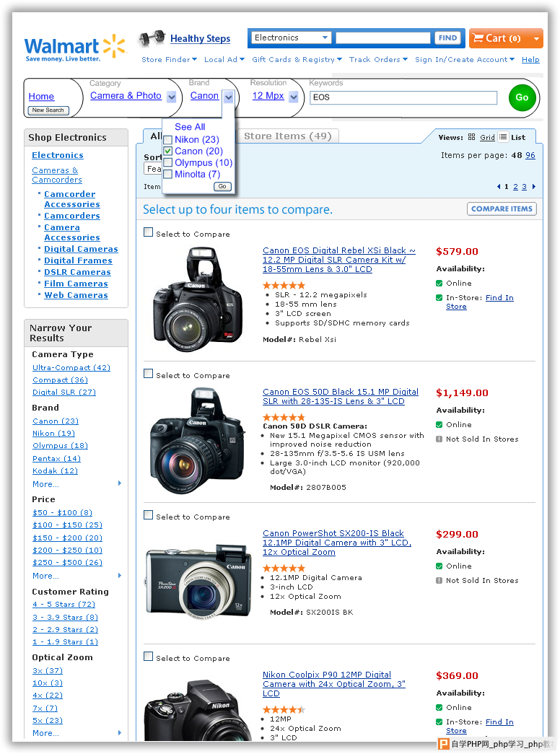Open the Digital SLR (27) filter link
Screen dimensions: 560x754
point(64,393)
